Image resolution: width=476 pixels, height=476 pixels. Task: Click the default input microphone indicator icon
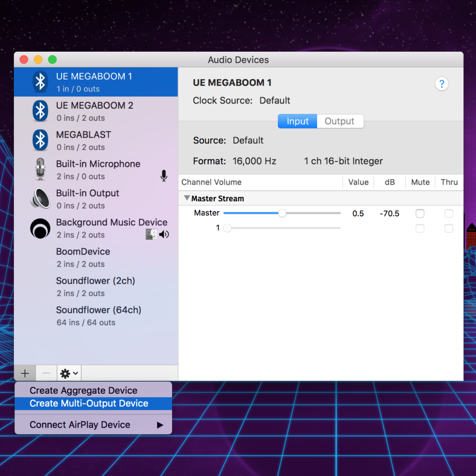(x=164, y=175)
